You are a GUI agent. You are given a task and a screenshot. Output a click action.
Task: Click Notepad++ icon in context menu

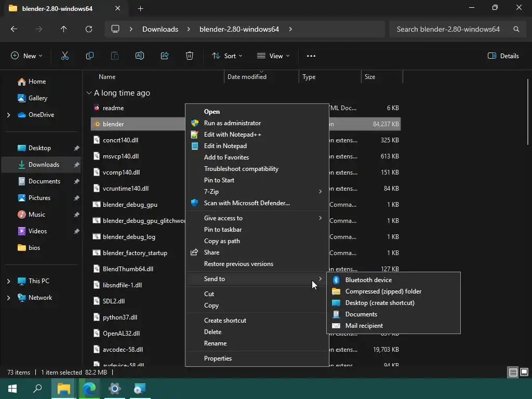coord(194,135)
